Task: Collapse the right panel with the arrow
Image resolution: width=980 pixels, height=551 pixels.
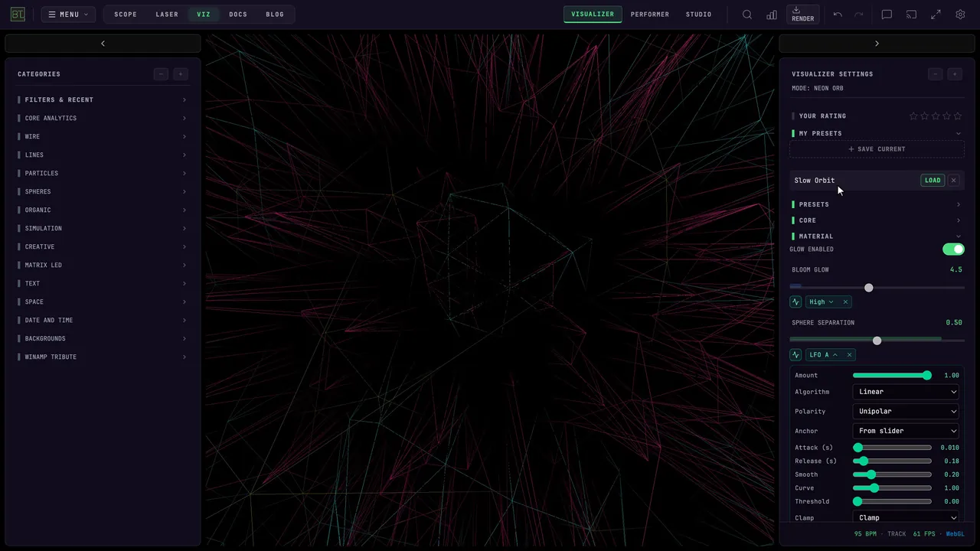Action: [x=877, y=44]
